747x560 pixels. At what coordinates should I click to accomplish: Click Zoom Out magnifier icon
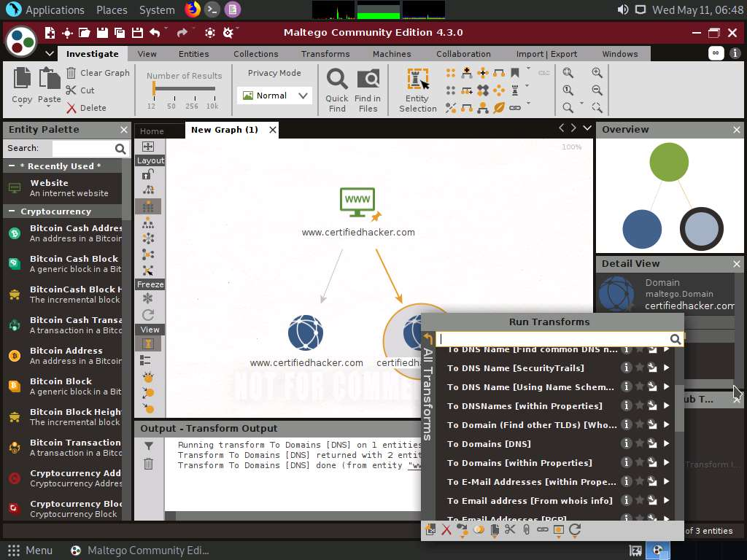click(597, 90)
